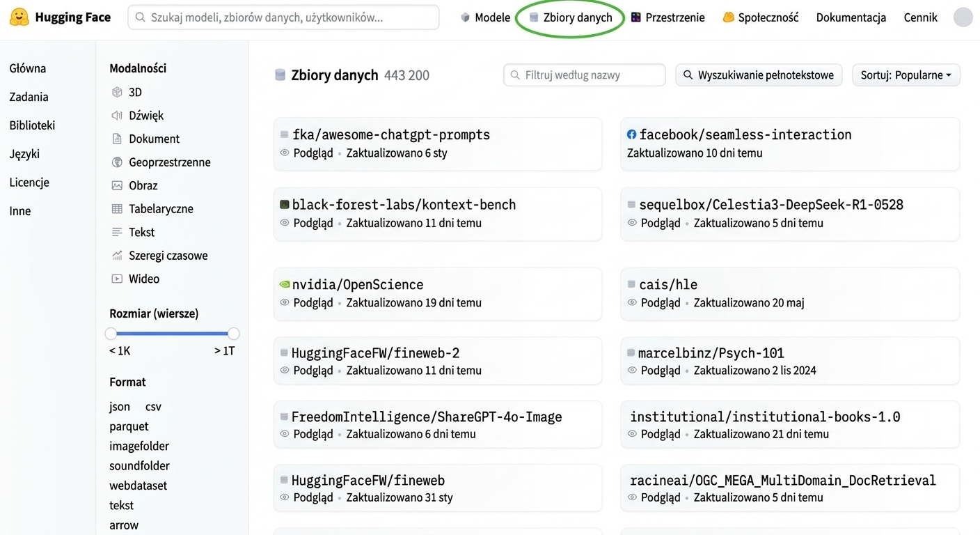
Task: Open the user avatar menu
Action: pyautogui.click(x=963, y=17)
